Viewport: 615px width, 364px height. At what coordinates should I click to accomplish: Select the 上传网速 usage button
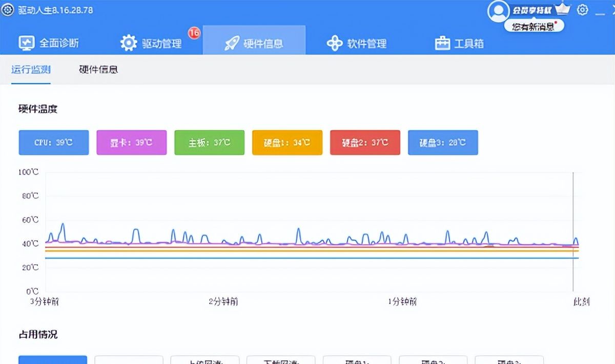tap(205, 360)
